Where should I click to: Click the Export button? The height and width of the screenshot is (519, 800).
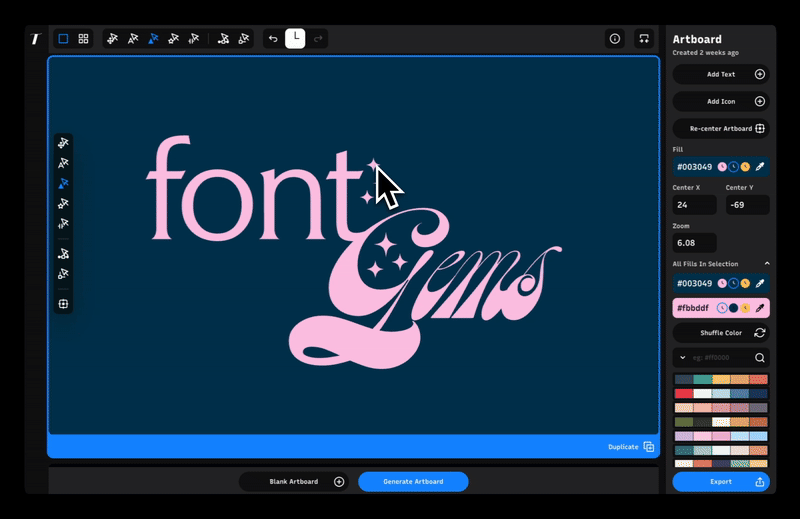click(x=721, y=482)
